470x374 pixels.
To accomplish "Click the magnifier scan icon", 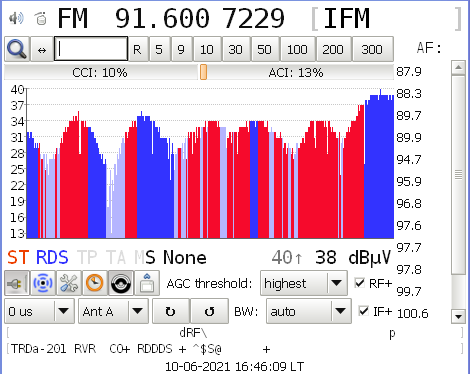I will 17,49.
